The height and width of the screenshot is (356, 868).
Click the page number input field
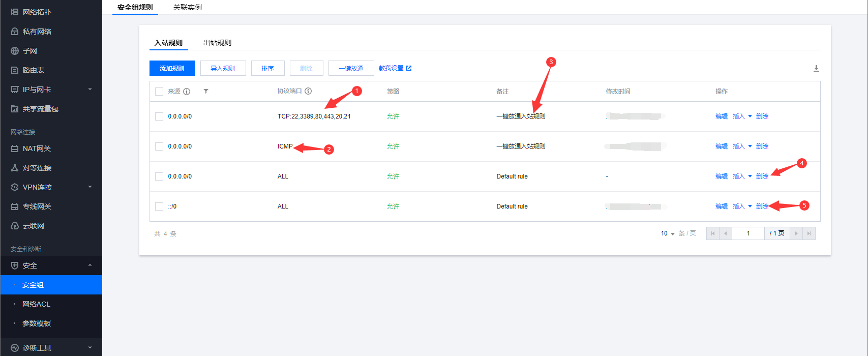pyautogui.click(x=748, y=233)
